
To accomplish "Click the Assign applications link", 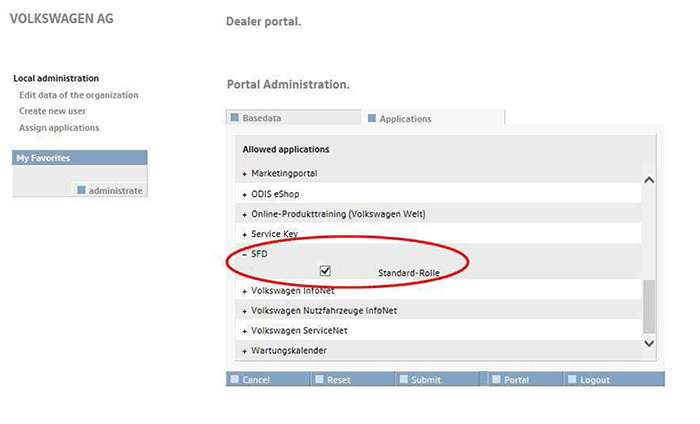I will tap(59, 128).
